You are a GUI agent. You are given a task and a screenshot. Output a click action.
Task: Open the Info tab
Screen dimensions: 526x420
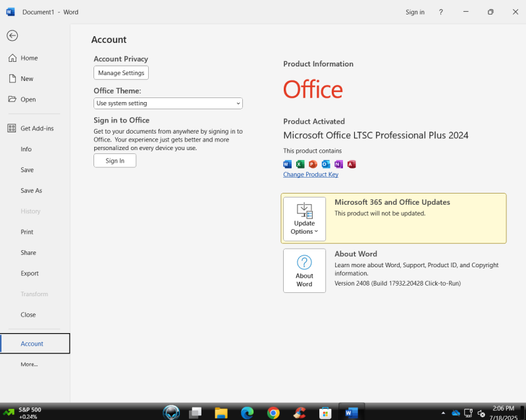tap(26, 149)
